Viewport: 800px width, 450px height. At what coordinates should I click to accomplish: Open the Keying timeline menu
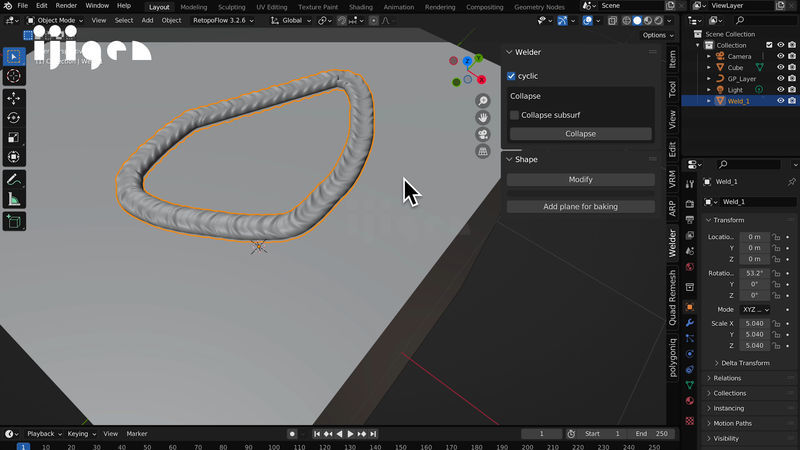(81, 434)
